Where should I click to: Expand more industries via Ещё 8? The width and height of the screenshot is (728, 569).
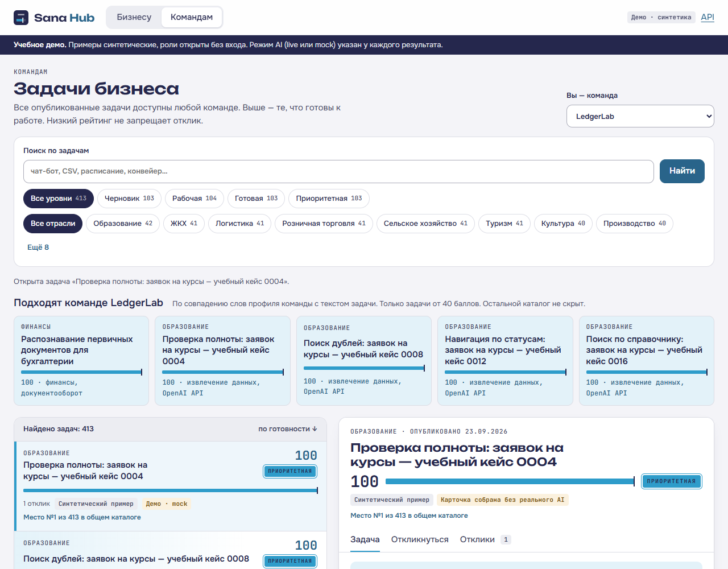point(38,248)
